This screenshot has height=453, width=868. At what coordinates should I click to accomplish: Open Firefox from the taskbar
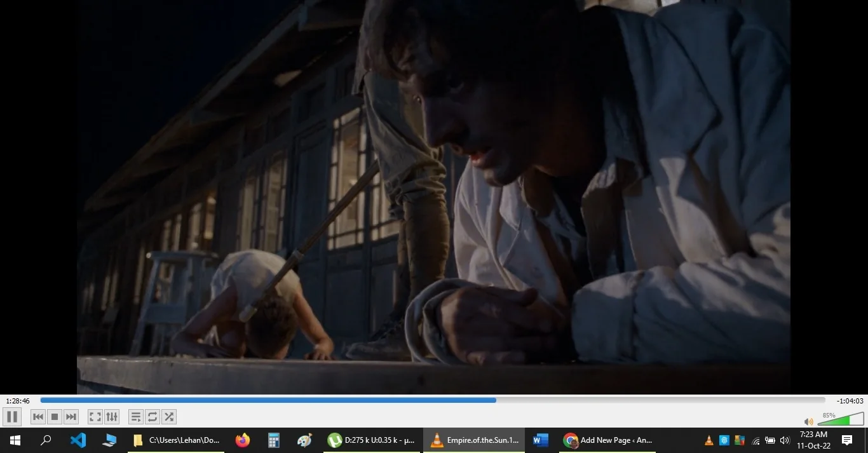tap(243, 440)
